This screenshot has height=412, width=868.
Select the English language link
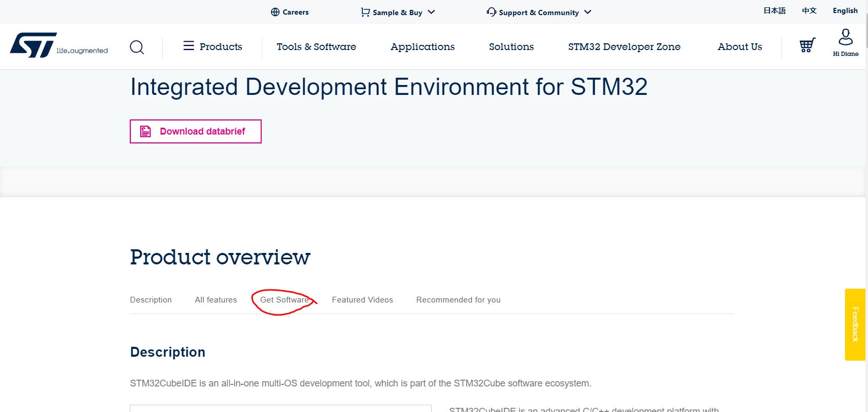pyautogui.click(x=845, y=10)
